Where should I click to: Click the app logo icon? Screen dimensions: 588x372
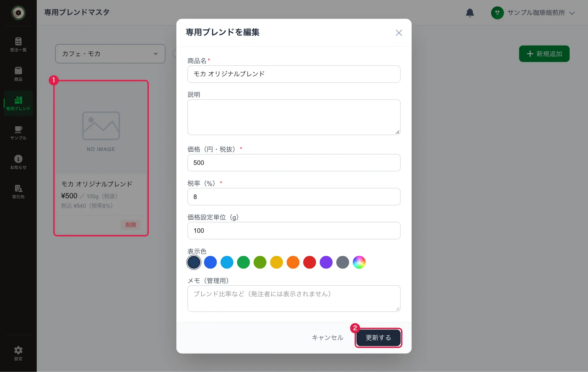(x=18, y=13)
